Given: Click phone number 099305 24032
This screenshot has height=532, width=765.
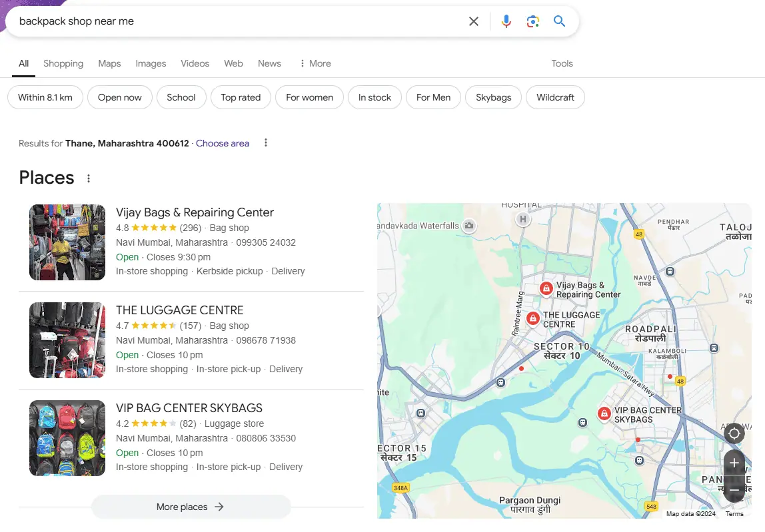Looking at the screenshot, I should pos(266,242).
